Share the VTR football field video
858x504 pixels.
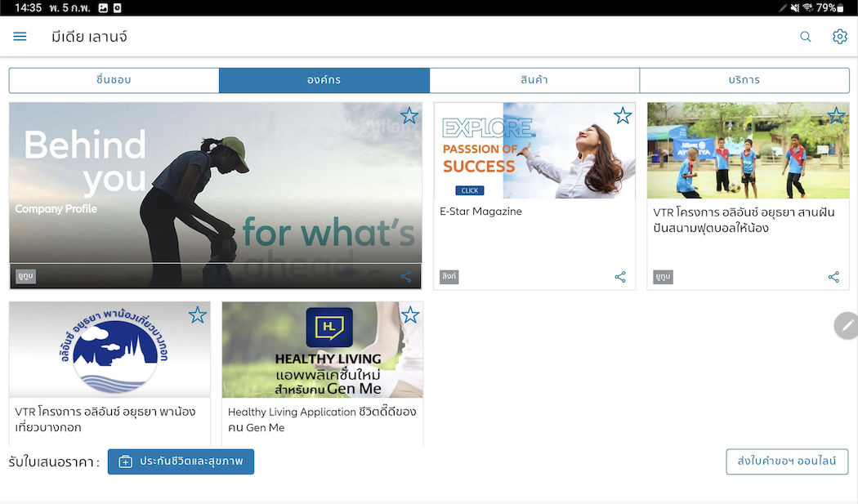(x=833, y=277)
